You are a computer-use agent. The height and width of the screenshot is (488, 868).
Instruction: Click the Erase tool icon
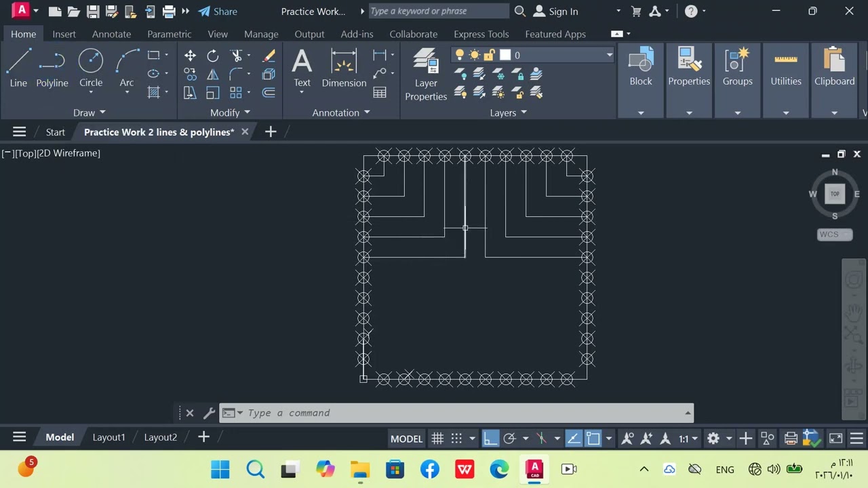269,56
